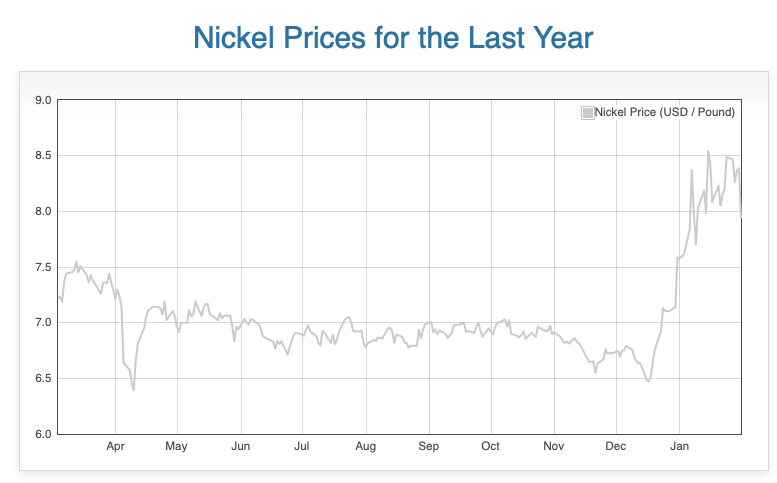
Task: Select the May label on the x-axis
Action: (176, 446)
